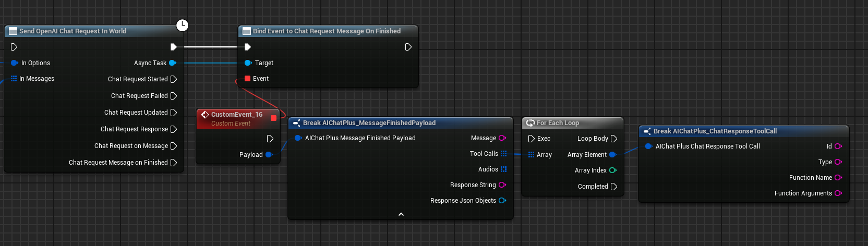Image resolution: width=868 pixels, height=246 pixels.
Task: Select the Bind Event to Chat Request node header
Action: [327, 31]
